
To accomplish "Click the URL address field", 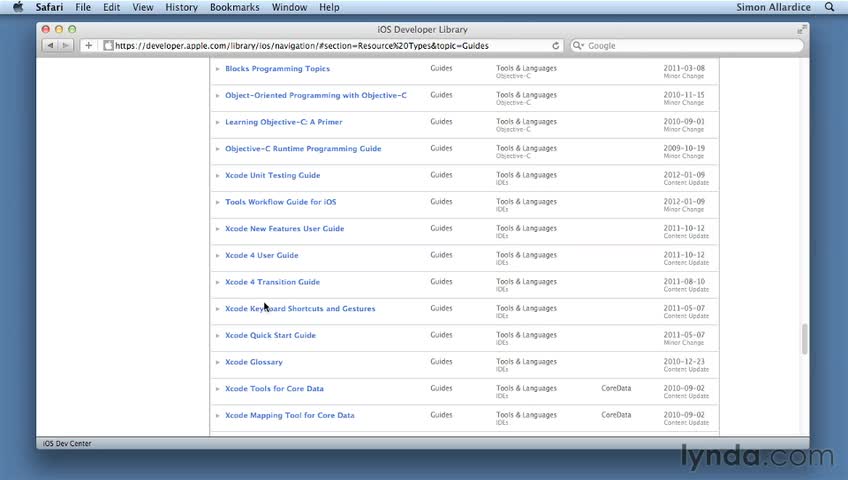I will [331, 45].
